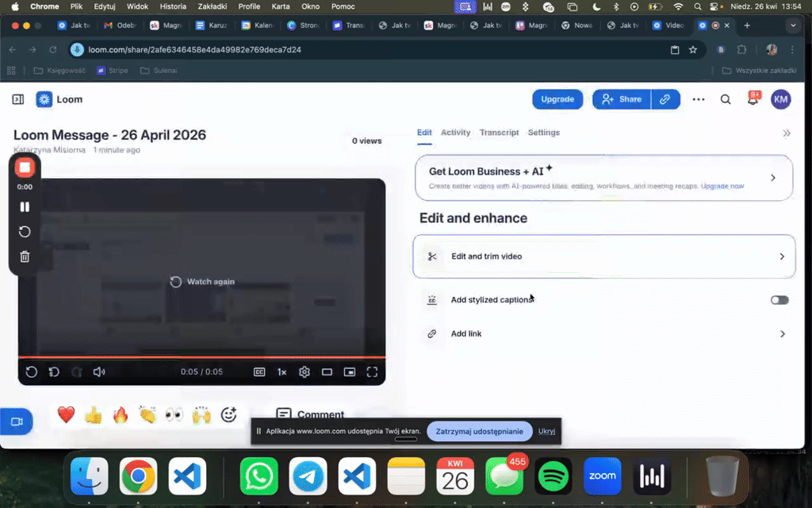This screenshot has width=812, height=508.
Task: Bookmark page with star icon
Action: pos(693,50)
